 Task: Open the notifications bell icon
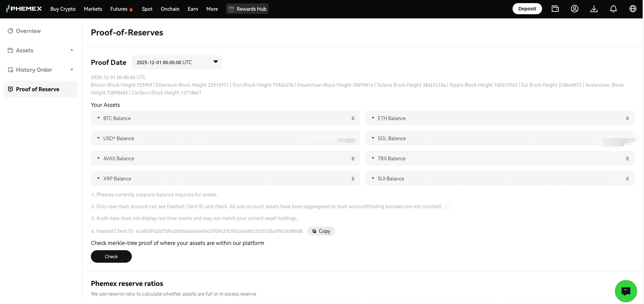click(613, 9)
